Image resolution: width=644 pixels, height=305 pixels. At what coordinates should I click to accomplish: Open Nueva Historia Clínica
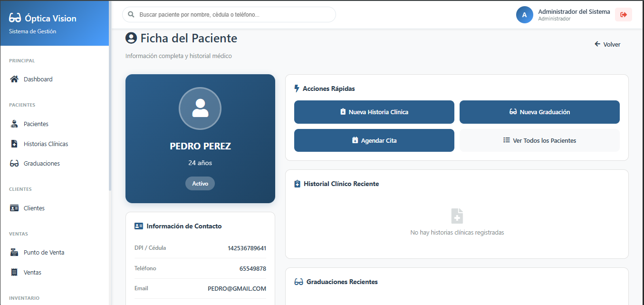tap(374, 112)
